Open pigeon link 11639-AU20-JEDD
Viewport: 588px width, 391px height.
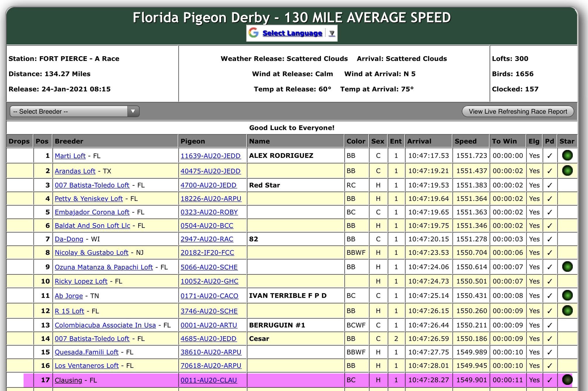210,156
